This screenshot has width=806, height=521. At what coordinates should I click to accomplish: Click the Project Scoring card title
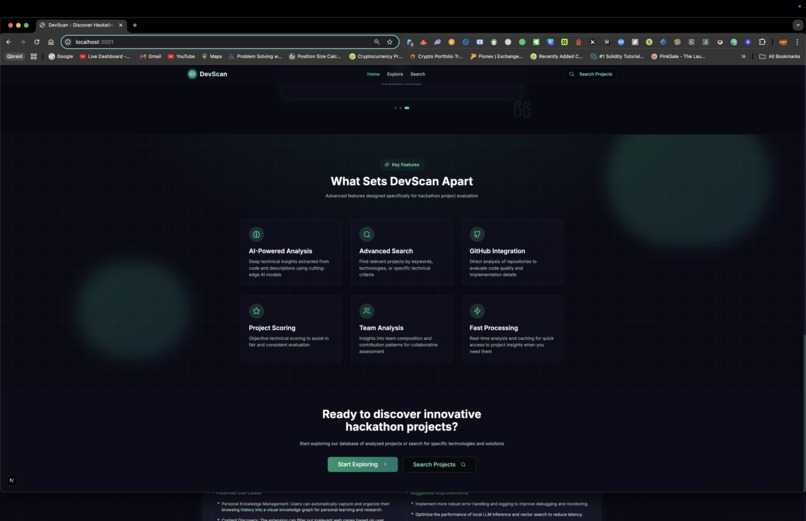click(272, 328)
